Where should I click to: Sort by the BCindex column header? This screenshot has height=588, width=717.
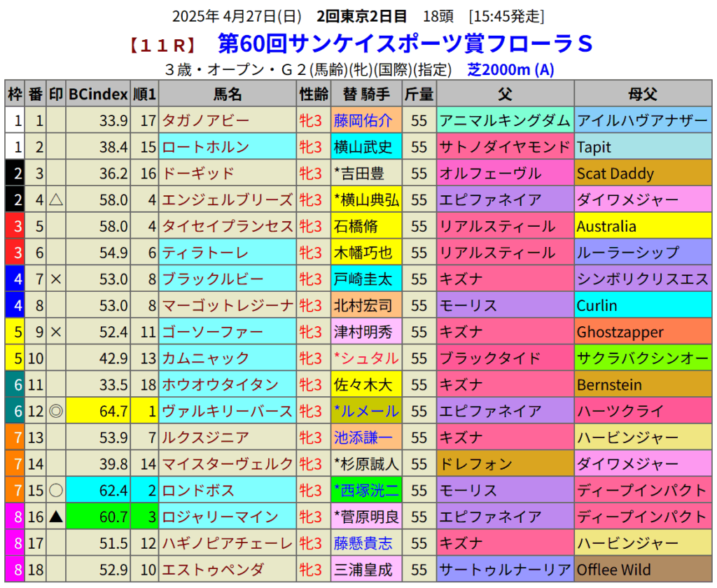tap(98, 94)
